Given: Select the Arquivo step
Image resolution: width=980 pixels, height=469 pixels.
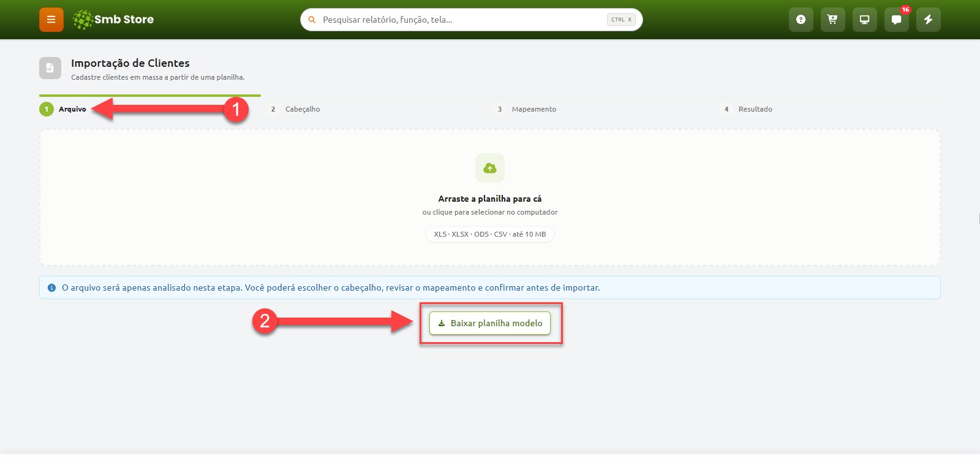Looking at the screenshot, I should 63,109.
